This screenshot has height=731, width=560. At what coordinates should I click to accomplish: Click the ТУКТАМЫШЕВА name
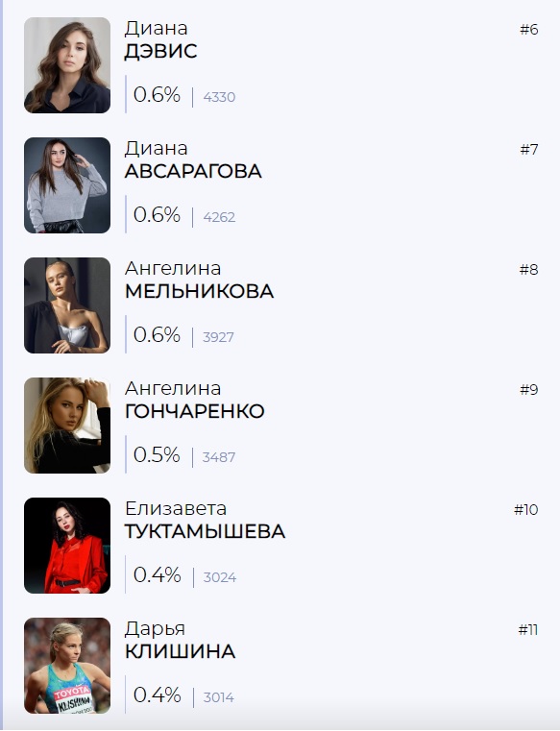coord(205,531)
